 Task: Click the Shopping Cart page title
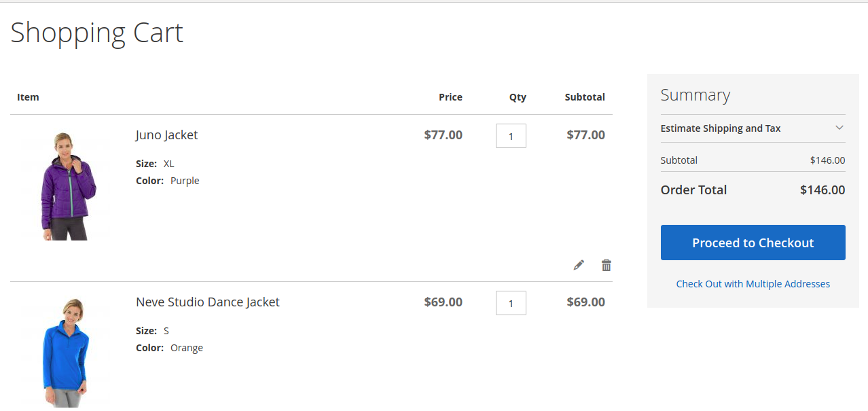click(96, 32)
